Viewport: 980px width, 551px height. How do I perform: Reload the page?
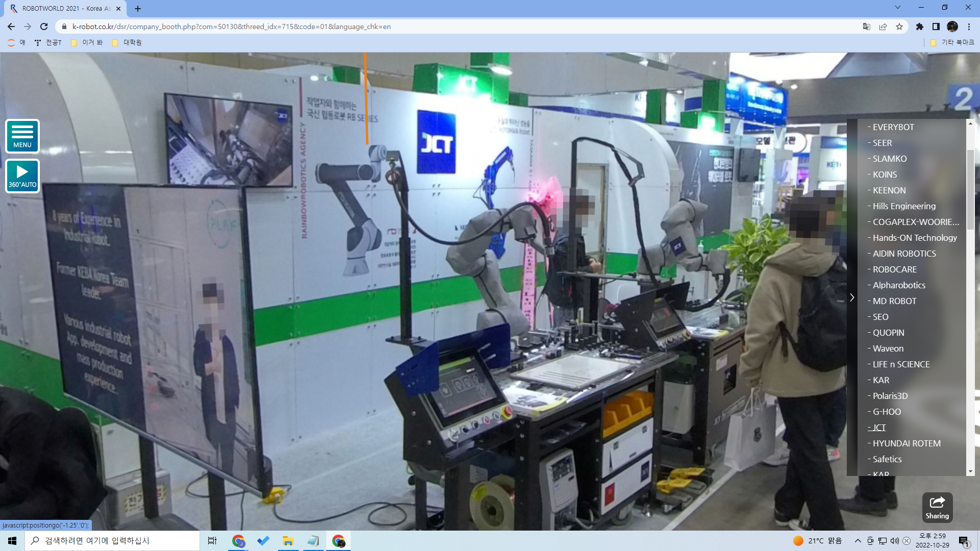[x=44, y=27]
